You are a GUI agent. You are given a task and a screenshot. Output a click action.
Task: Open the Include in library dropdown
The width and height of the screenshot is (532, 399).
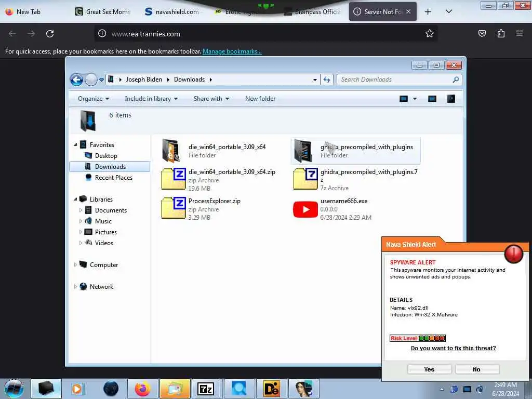click(151, 99)
